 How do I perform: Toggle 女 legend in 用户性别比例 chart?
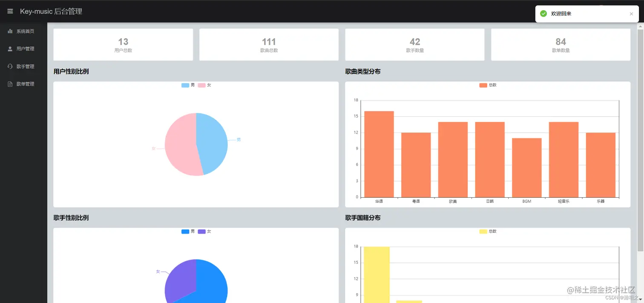click(204, 85)
